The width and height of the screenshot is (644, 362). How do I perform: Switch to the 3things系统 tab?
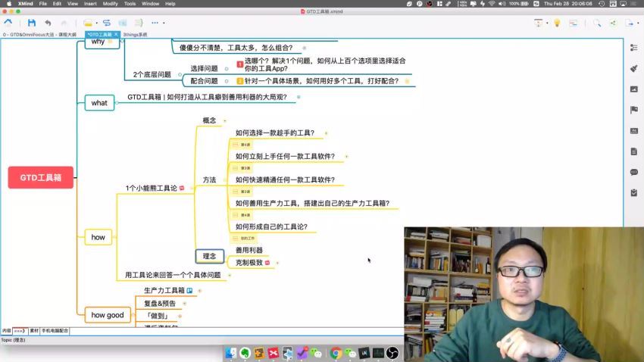tap(135, 35)
